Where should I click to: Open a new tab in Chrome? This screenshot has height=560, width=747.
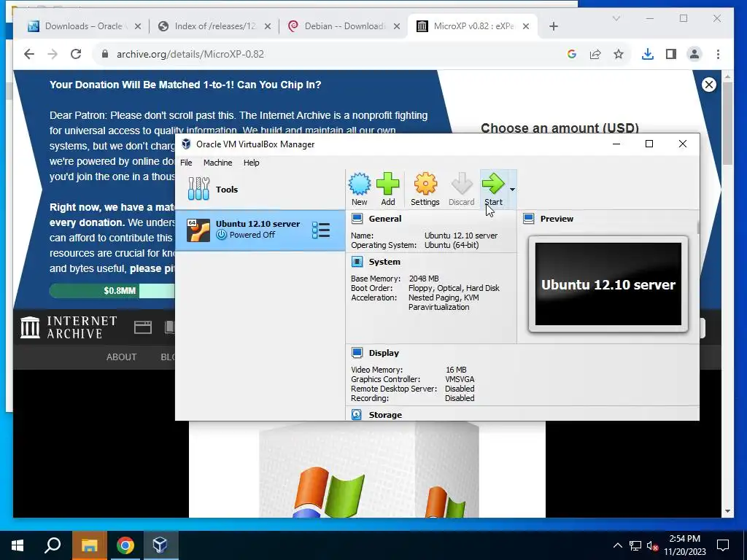click(x=553, y=26)
